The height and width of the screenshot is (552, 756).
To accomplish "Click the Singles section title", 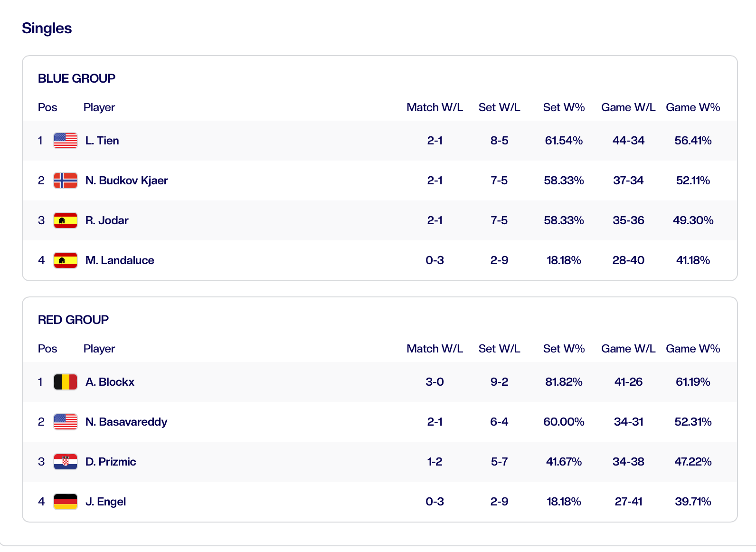I will pos(47,29).
